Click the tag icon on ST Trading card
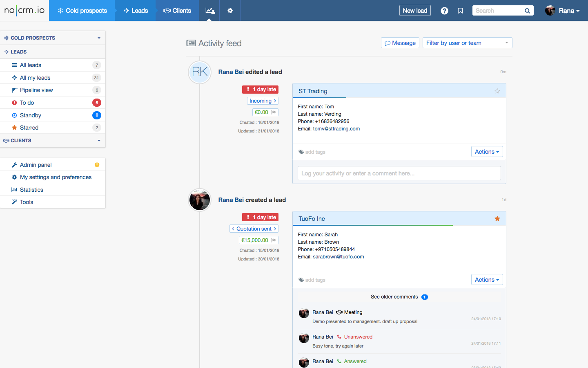The image size is (588, 368). [x=301, y=152]
